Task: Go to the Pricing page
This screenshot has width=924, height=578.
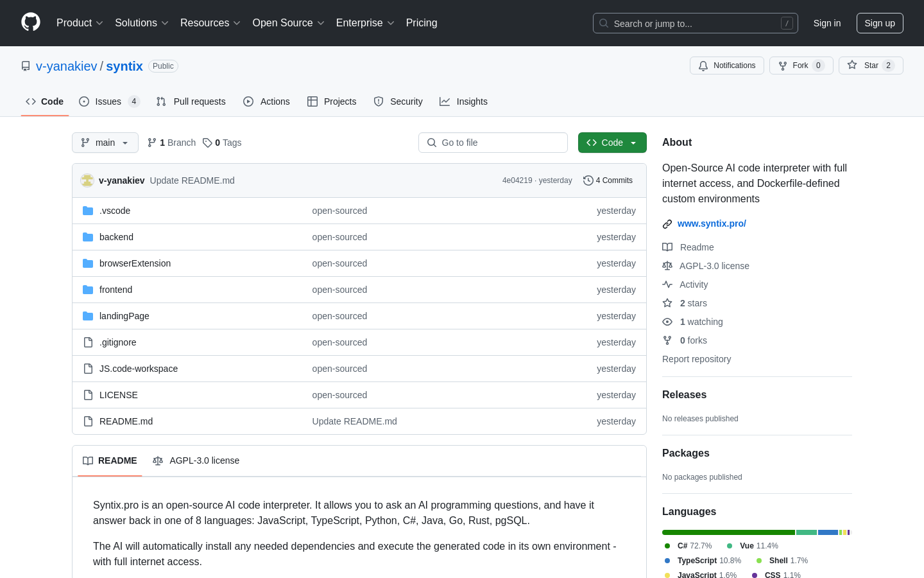Action: pyautogui.click(x=422, y=23)
